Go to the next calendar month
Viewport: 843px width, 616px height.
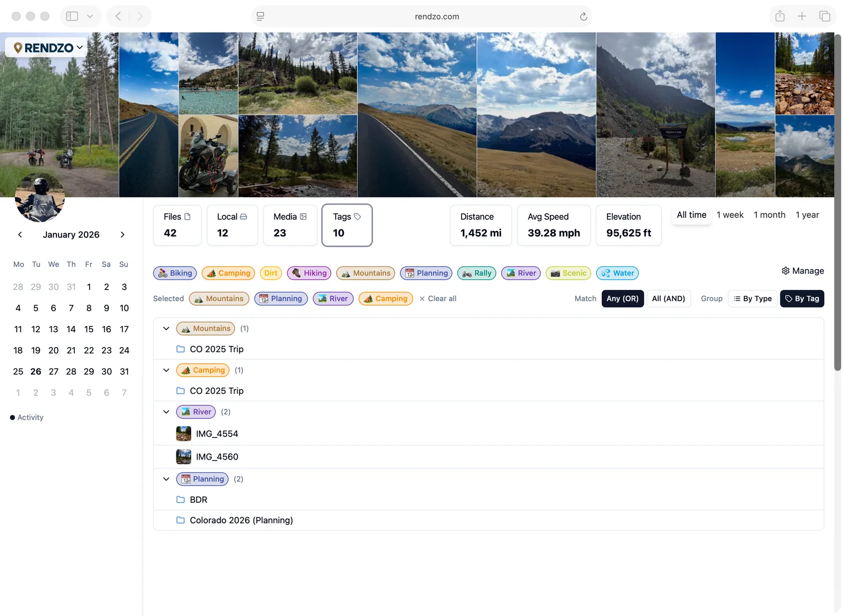(x=122, y=235)
